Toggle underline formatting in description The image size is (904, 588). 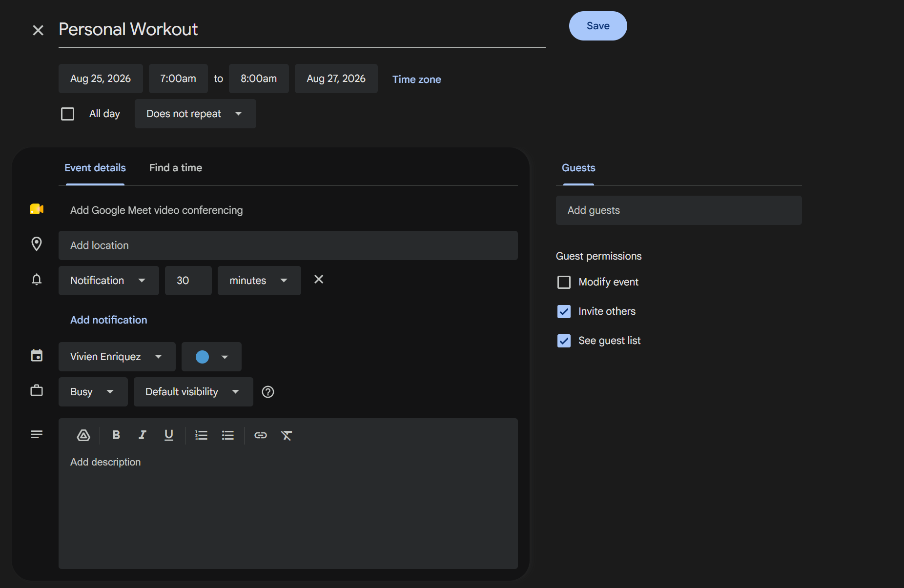click(169, 435)
